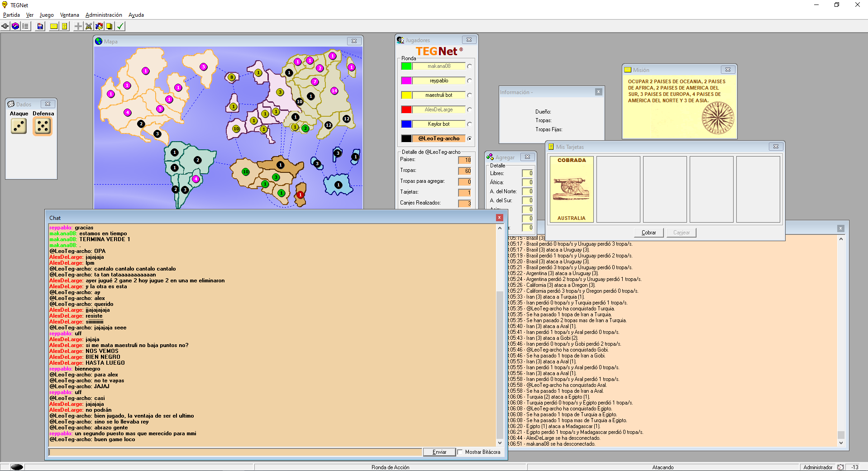Click the green color swatch for makana08
The width and height of the screenshot is (868, 471).
point(406,67)
